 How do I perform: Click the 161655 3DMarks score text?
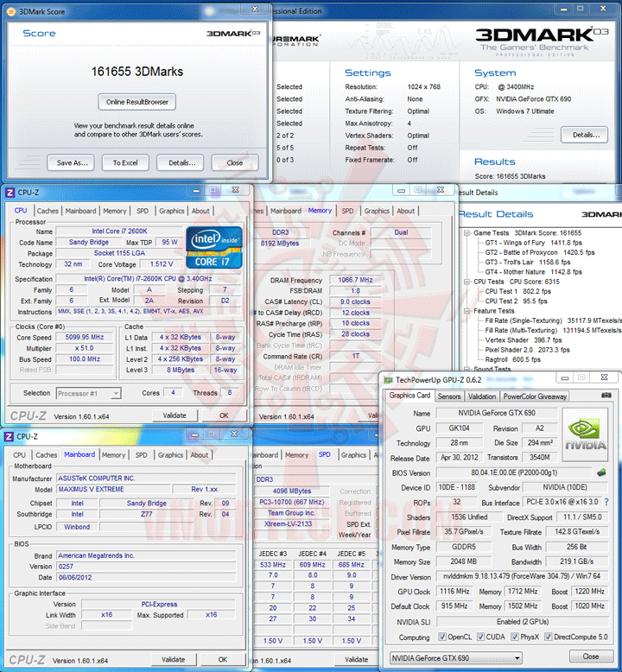(x=137, y=72)
